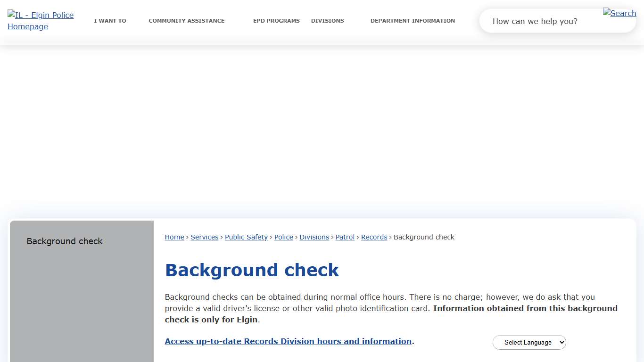Screen dimensions: 644x362
Task: Click Patrol in the breadcrumb path
Action: [x=345, y=237]
